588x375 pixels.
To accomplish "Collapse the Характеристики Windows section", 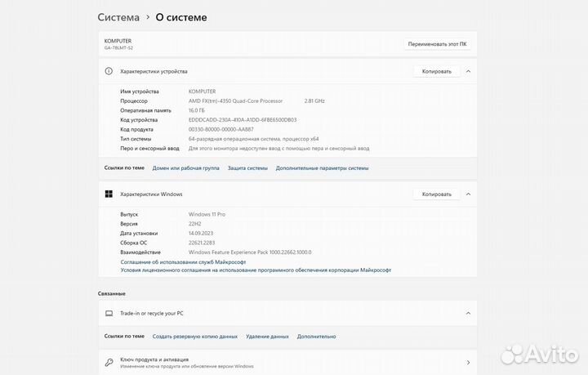I will pos(468,194).
